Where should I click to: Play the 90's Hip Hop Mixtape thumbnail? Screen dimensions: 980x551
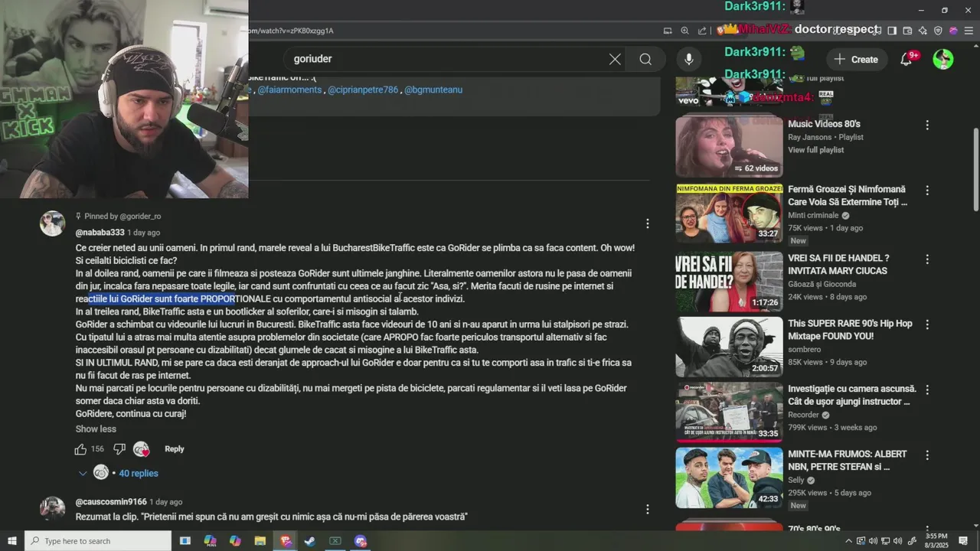(729, 347)
